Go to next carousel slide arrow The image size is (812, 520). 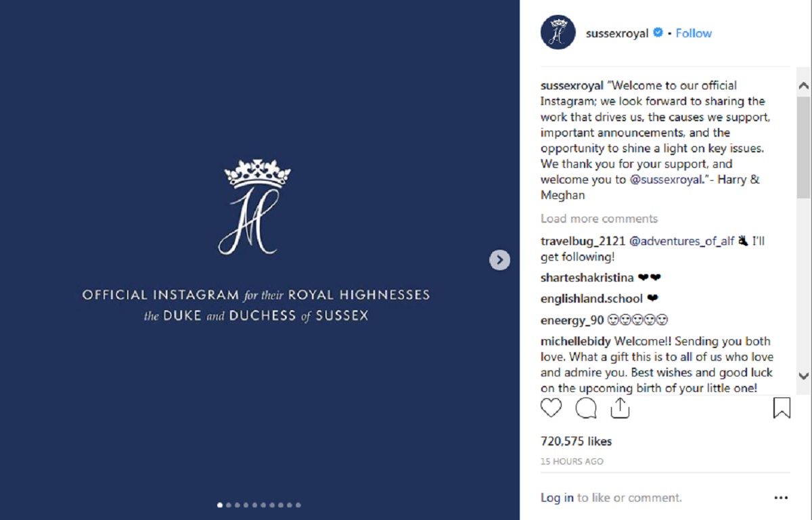click(x=499, y=259)
